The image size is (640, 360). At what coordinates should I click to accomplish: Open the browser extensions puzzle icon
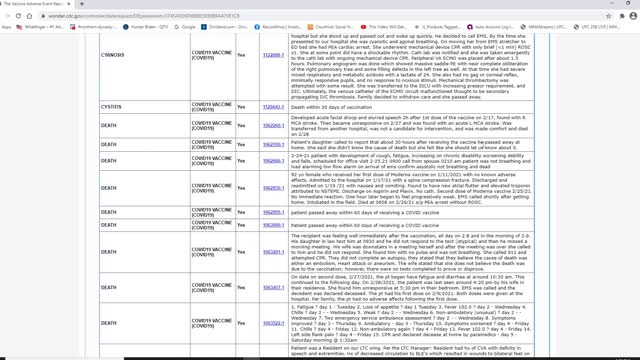(x=622, y=16)
